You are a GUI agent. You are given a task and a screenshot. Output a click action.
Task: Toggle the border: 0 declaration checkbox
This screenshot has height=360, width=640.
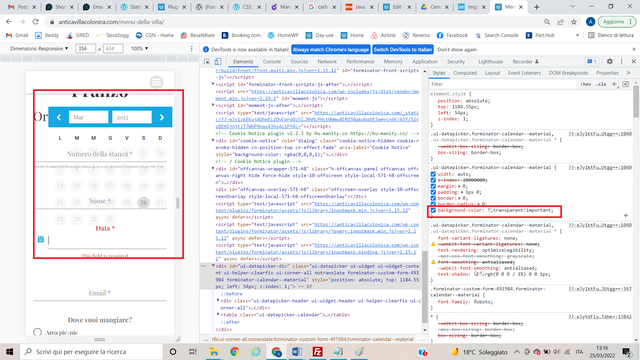[433, 198]
